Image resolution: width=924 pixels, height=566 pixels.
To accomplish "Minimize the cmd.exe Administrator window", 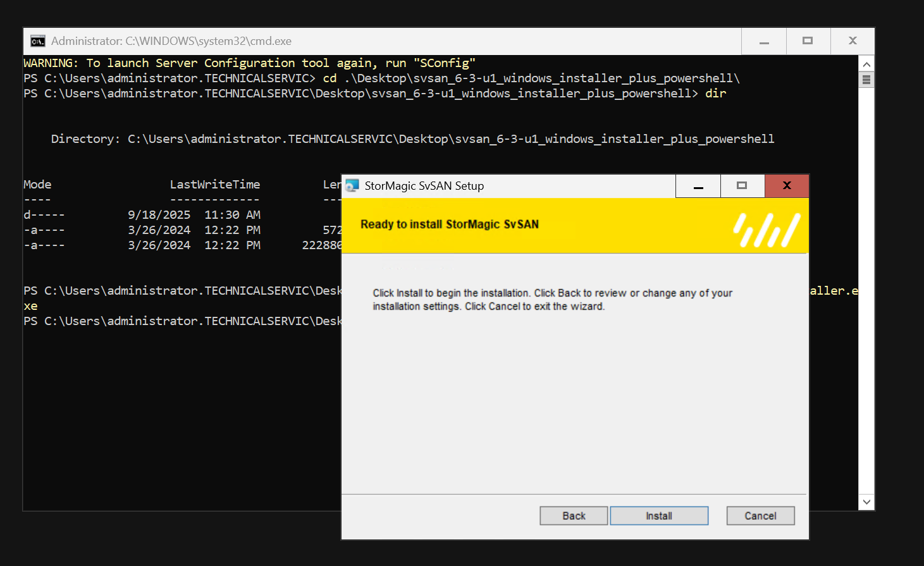I will point(764,41).
